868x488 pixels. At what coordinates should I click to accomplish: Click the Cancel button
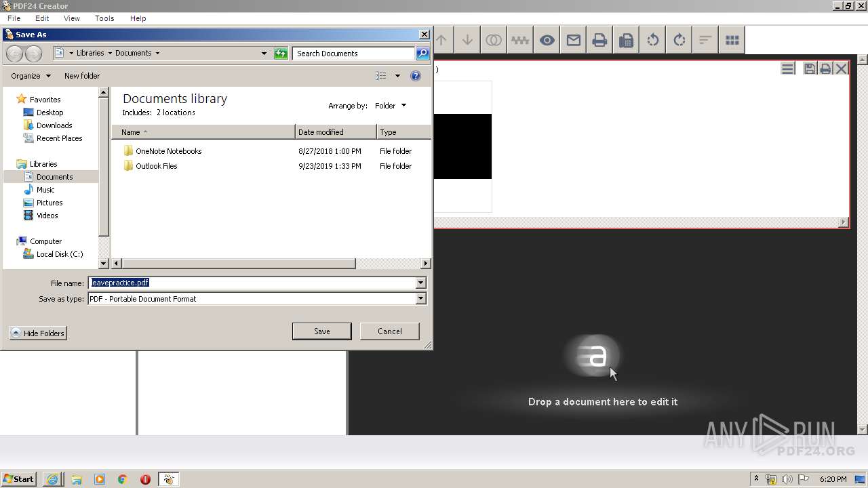pos(389,331)
